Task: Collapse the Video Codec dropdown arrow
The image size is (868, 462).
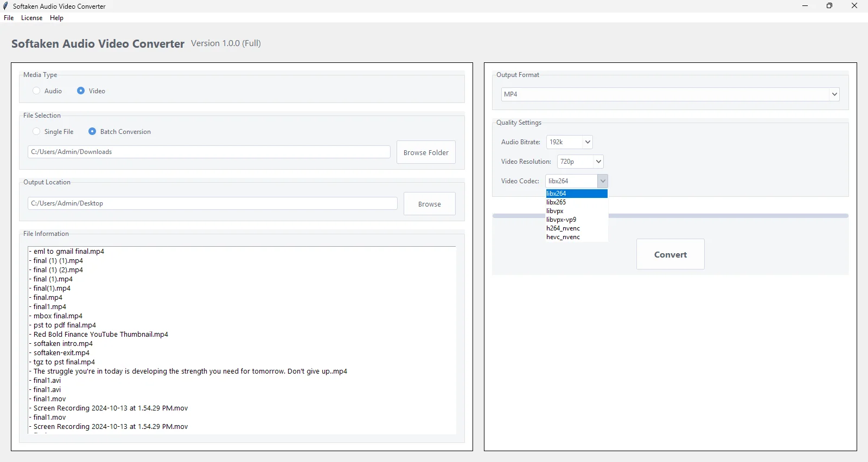Action: 603,181
